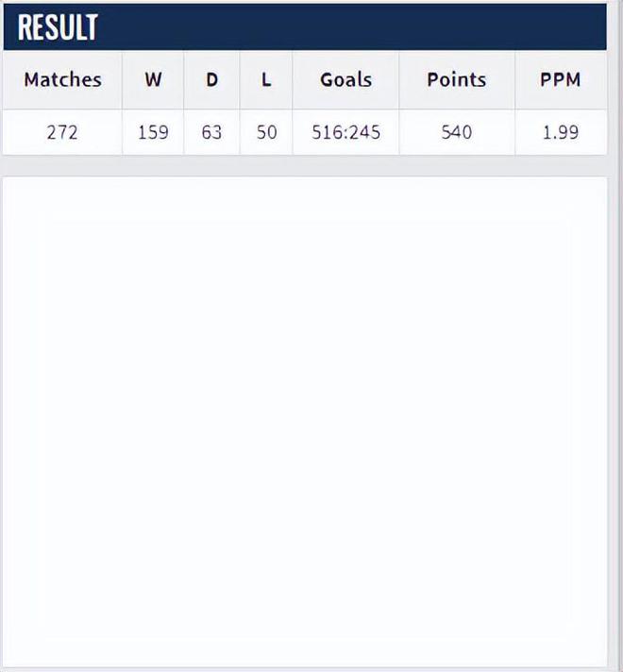Click the W column header

click(153, 79)
